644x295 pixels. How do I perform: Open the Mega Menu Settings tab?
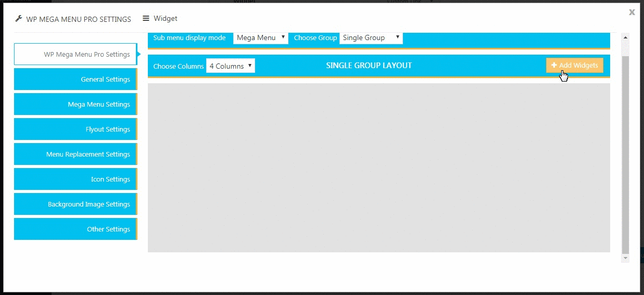pyautogui.click(x=75, y=104)
